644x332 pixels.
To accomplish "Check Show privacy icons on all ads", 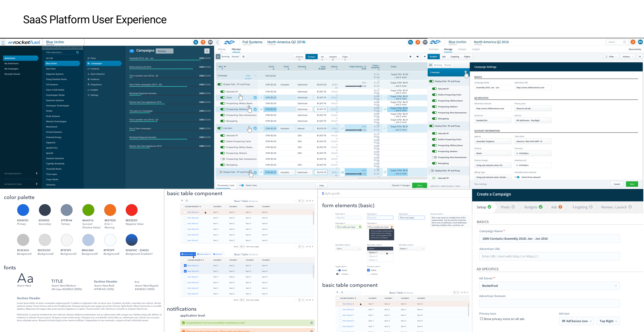I will click(x=481, y=319).
